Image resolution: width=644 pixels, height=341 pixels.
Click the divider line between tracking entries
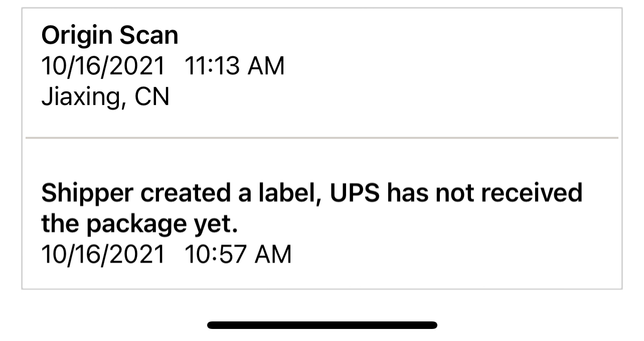point(322,138)
